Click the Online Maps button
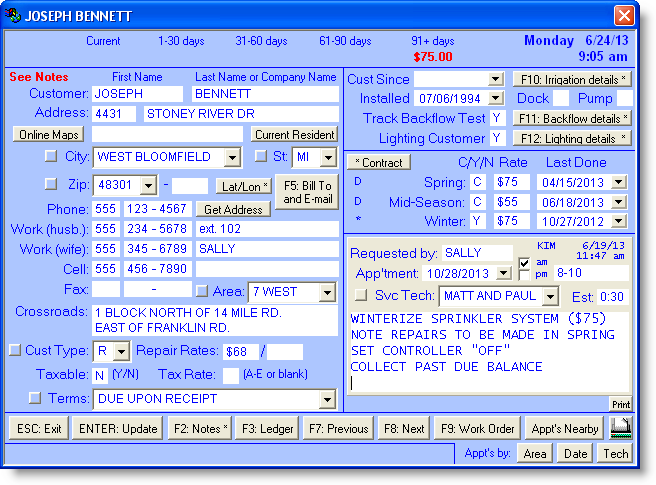 pos(48,134)
